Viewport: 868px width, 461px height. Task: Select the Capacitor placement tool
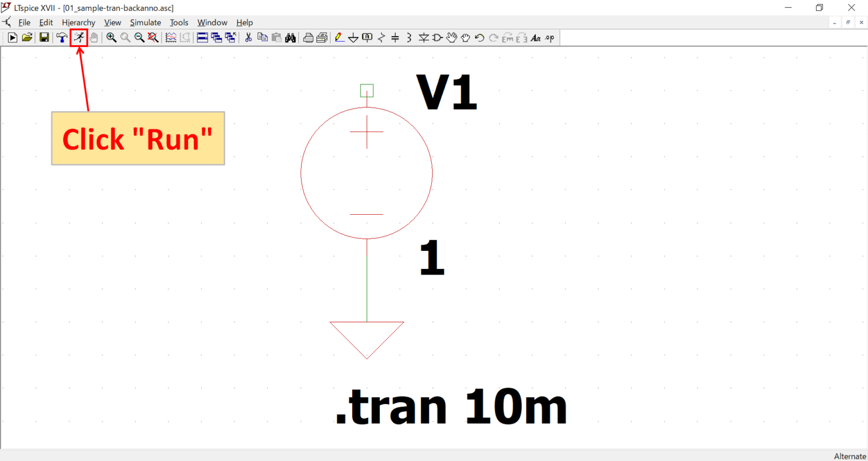395,37
